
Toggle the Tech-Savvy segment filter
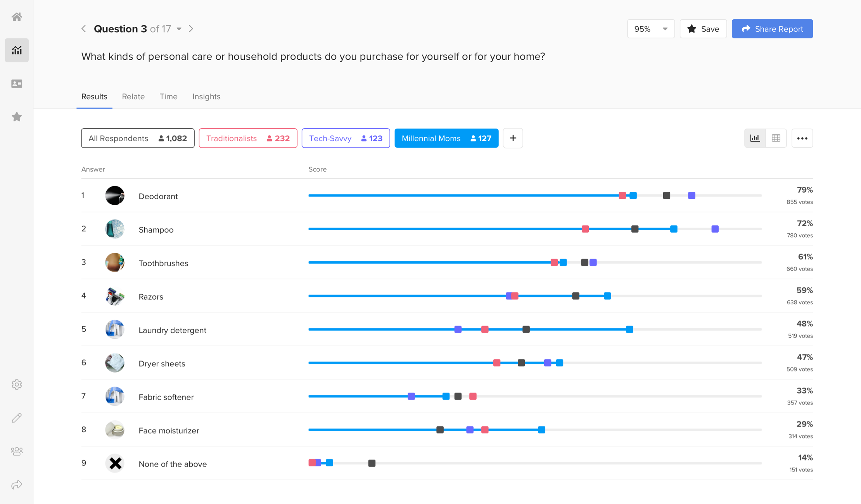tap(345, 138)
